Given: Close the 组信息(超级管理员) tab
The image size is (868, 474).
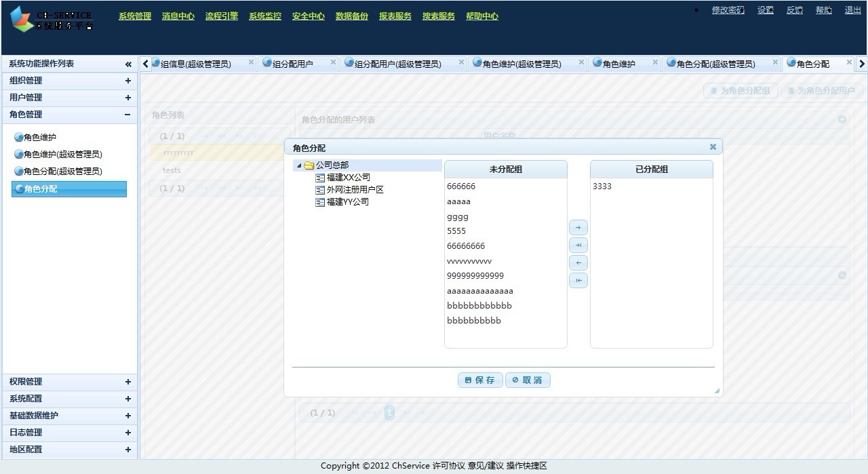Looking at the screenshot, I should [x=251, y=62].
